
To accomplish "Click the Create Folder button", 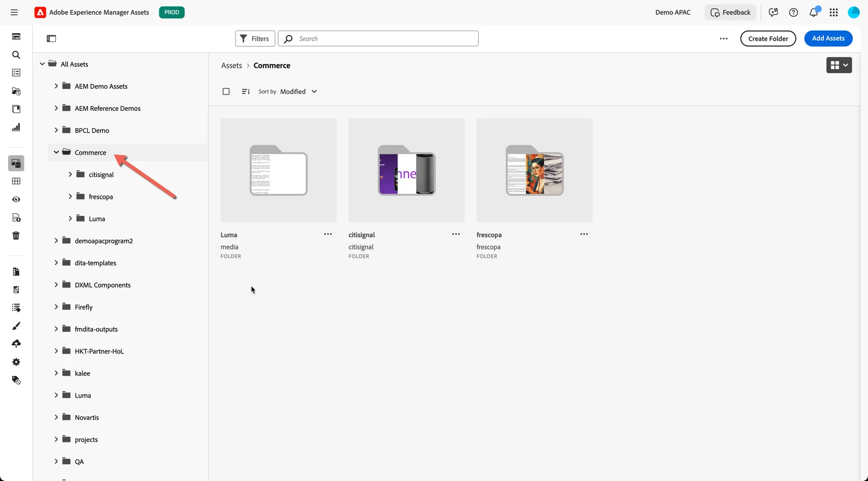I will [768, 39].
